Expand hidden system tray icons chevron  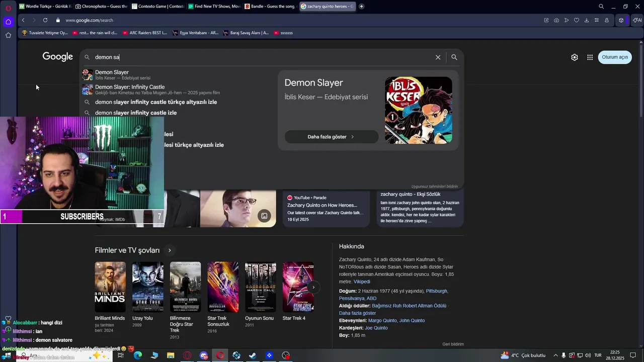point(555,355)
